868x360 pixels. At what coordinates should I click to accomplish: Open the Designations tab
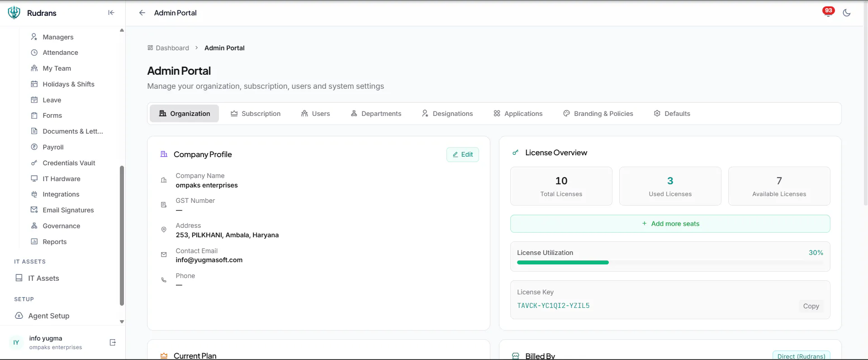coord(447,114)
